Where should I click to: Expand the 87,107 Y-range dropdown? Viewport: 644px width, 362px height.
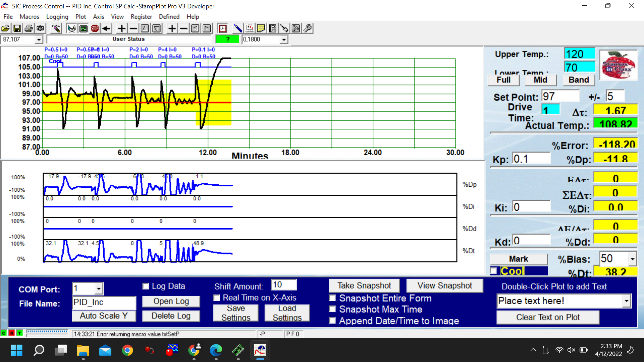[39, 40]
